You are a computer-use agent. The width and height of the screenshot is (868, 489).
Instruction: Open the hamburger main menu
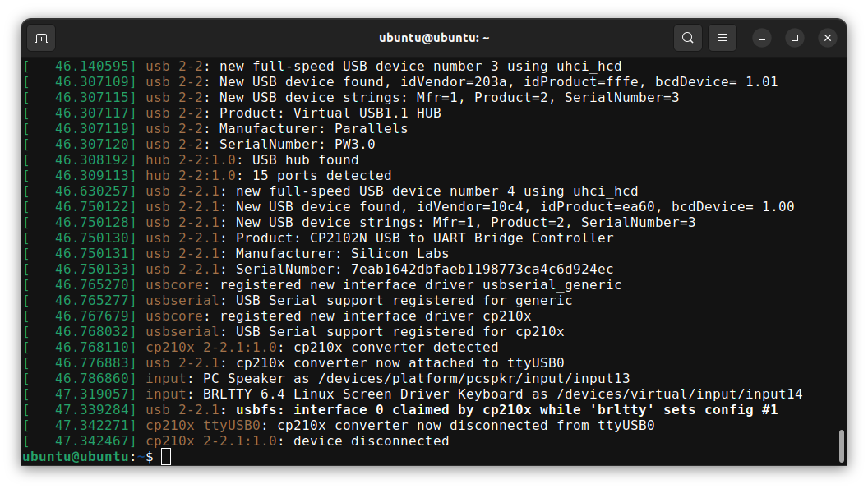723,38
